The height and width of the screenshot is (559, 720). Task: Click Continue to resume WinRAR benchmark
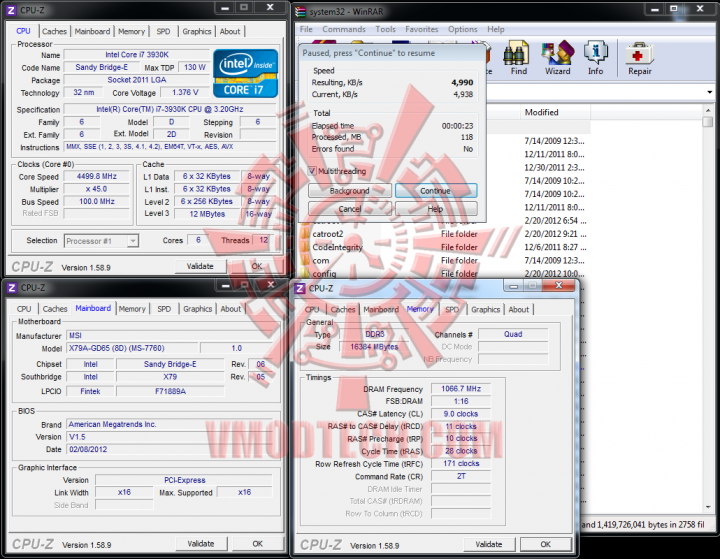click(436, 191)
